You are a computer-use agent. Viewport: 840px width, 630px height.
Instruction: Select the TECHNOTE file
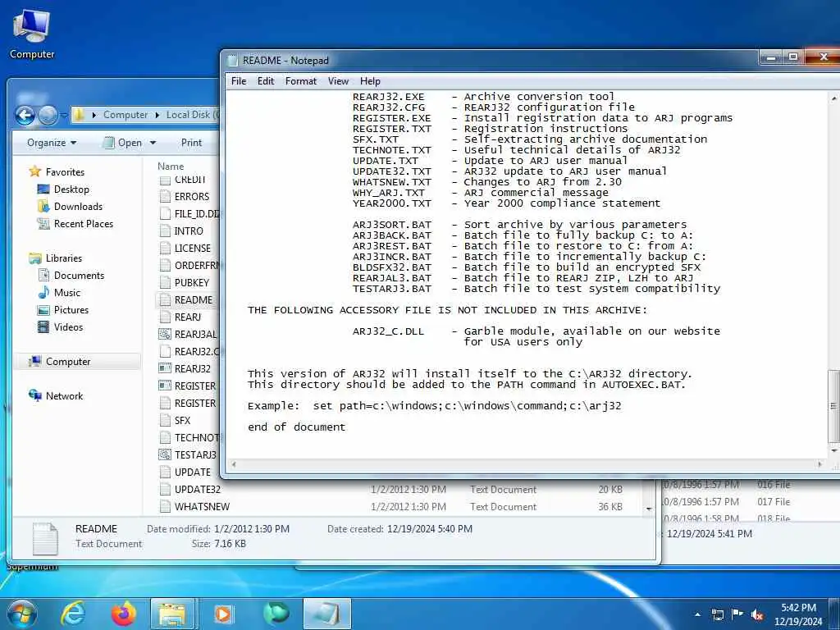(189, 438)
